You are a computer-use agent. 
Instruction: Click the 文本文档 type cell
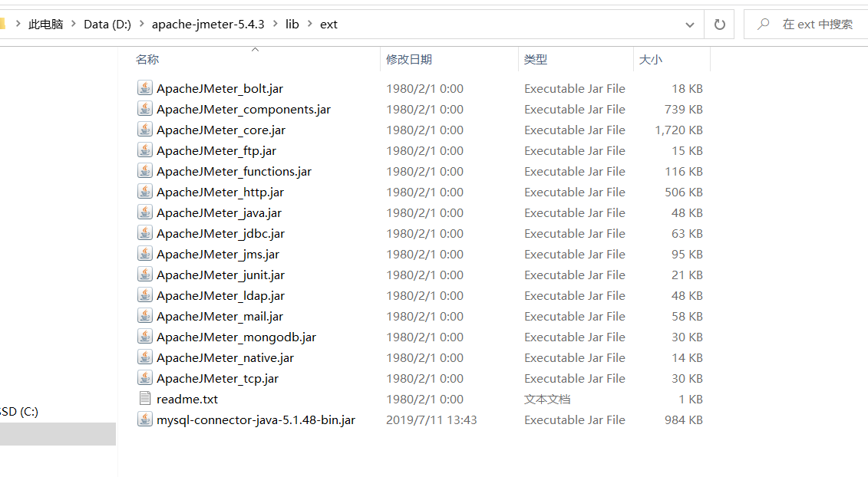(547, 399)
